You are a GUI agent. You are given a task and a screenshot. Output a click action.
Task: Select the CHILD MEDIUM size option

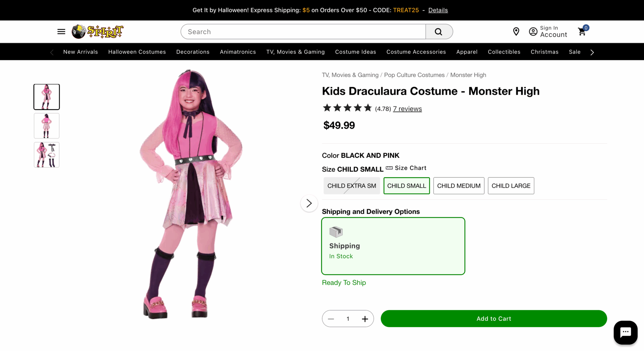(459, 186)
